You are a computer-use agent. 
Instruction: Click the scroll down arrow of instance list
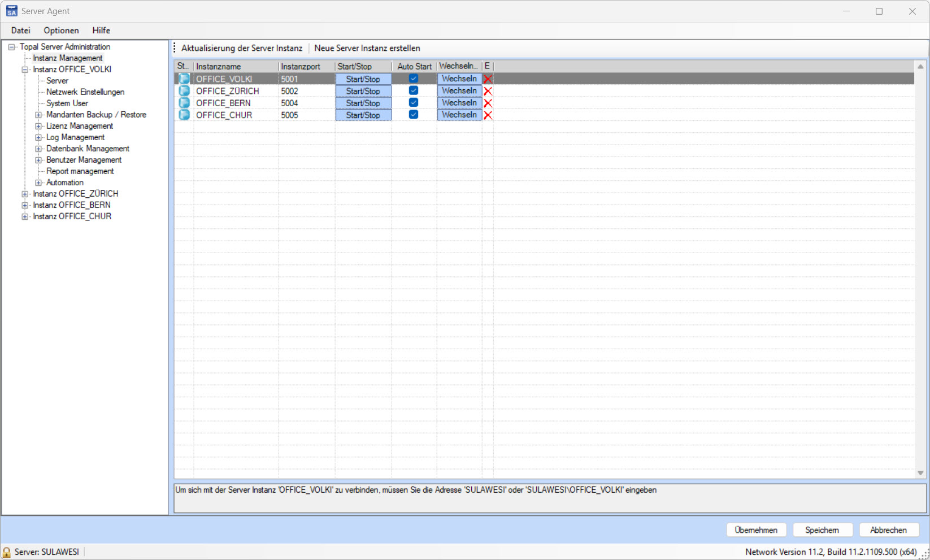click(x=920, y=473)
